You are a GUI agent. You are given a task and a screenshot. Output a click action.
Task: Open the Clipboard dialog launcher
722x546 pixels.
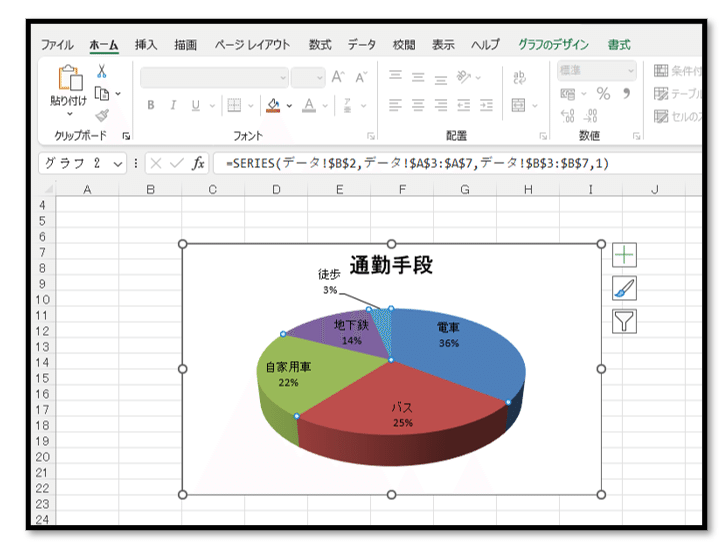(x=126, y=136)
